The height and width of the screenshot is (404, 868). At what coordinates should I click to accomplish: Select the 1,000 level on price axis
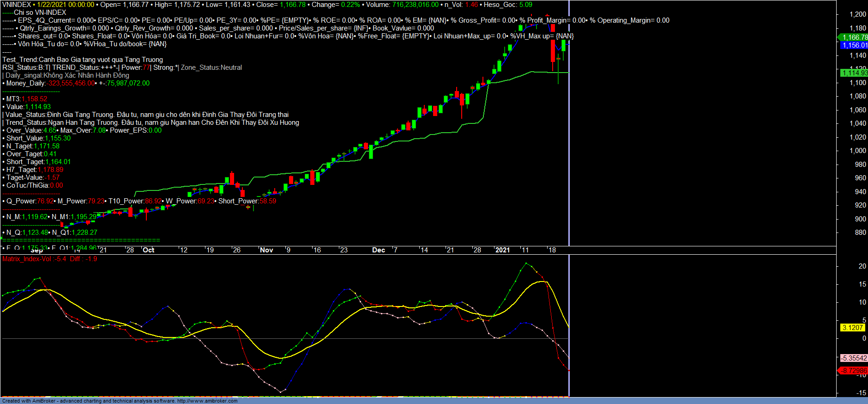pyautogui.click(x=857, y=151)
